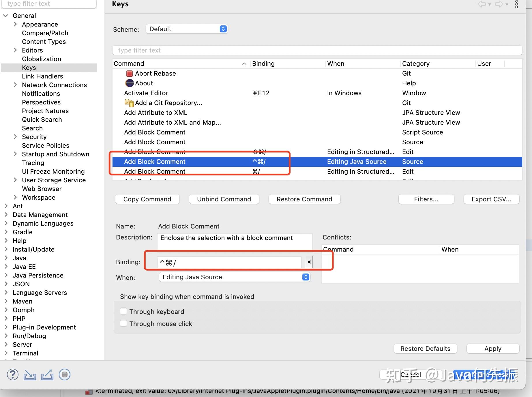Click the import preferences icon

(30, 375)
